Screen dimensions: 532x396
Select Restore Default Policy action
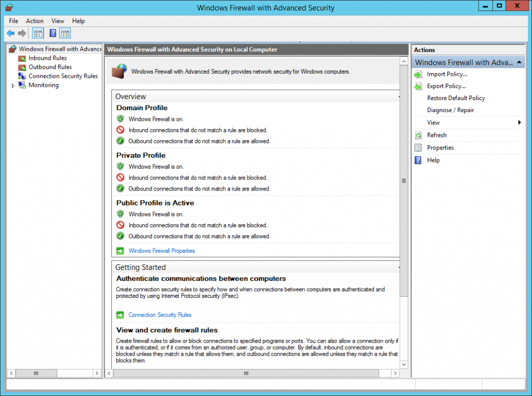[456, 98]
